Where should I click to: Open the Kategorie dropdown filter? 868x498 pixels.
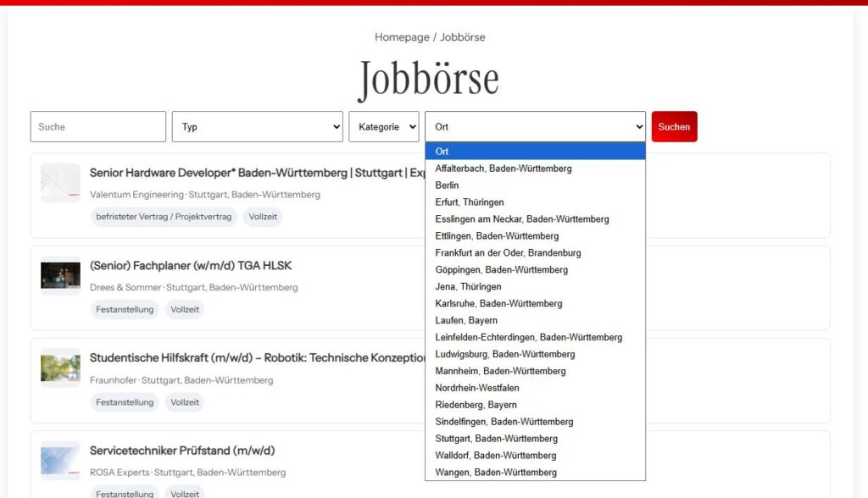pyautogui.click(x=383, y=127)
